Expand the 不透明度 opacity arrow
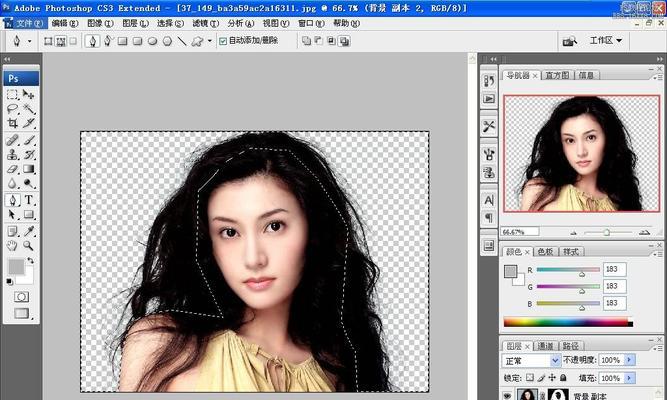 629,360
